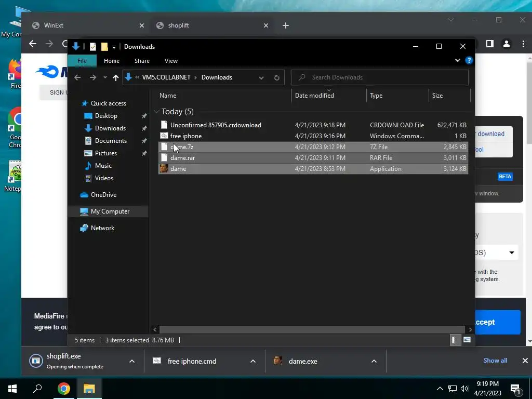Show hidden system tray icons
The height and width of the screenshot is (399, 532).
pos(440,389)
